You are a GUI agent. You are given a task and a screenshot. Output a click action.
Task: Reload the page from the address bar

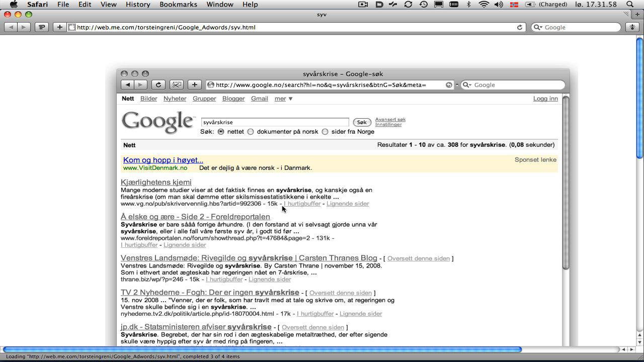520,27
